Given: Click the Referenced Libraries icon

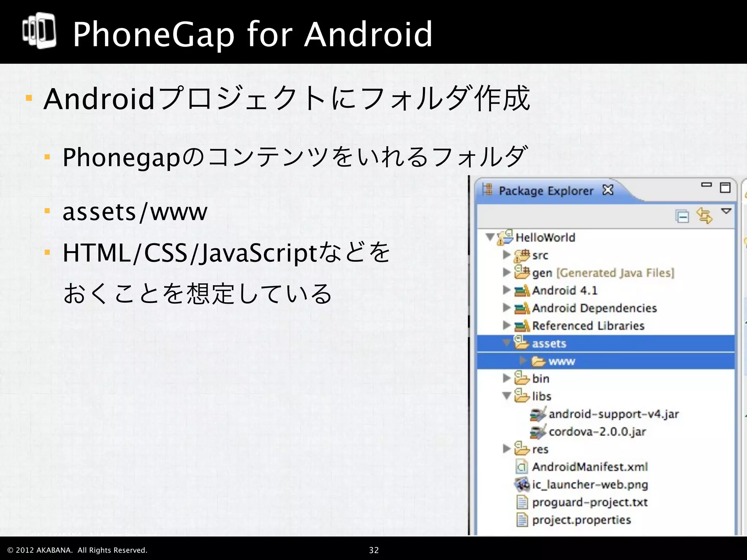Looking at the screenshot, I should coord(522,326).
